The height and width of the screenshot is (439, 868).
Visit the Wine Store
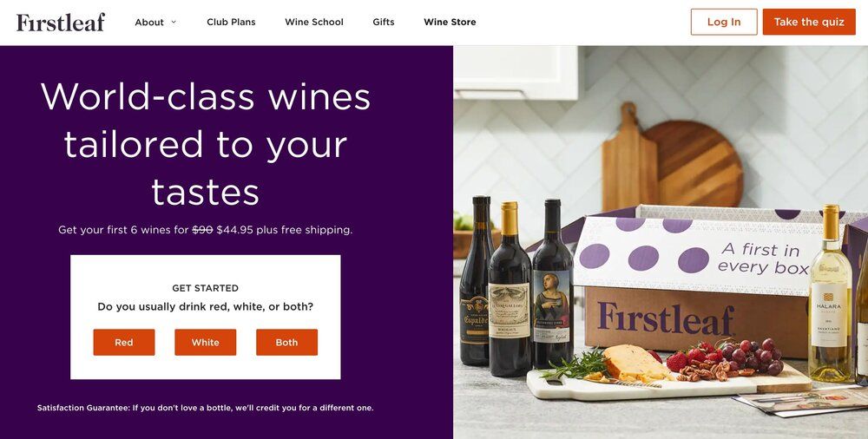[450, 23]
